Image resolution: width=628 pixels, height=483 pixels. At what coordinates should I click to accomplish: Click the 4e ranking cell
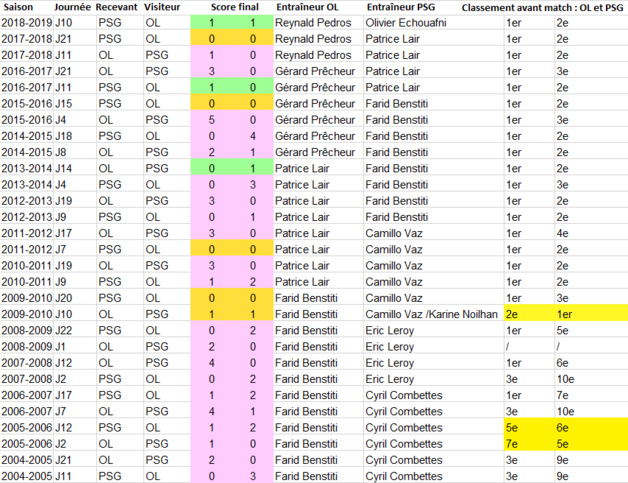click(563, 232)
